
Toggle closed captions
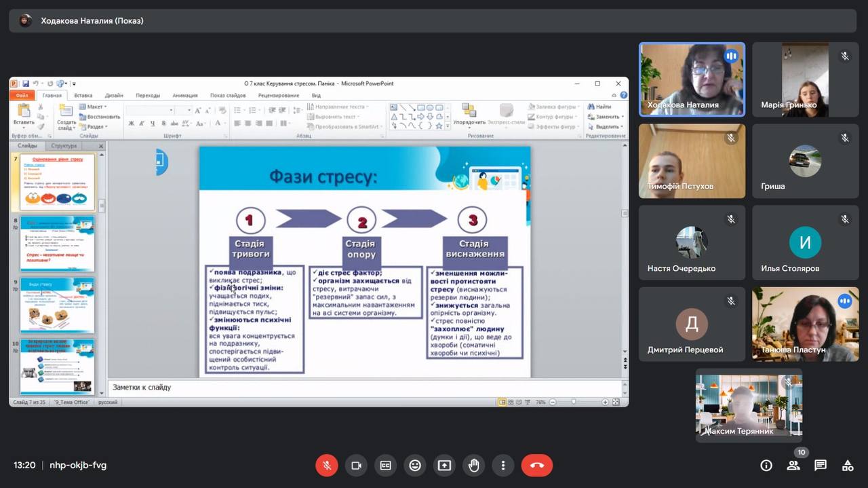coord(385,466)
